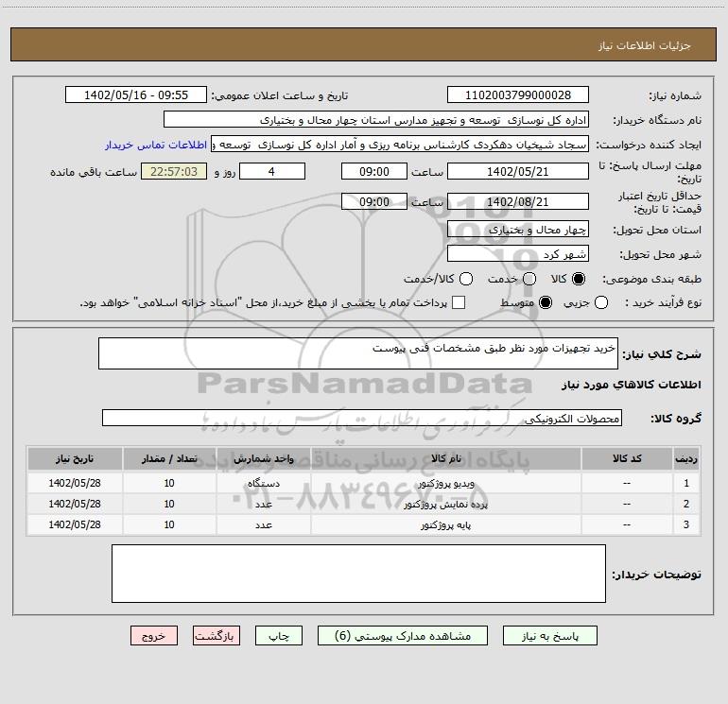Click the گروه کالا field محصولات الکترونیکی
Image resolution: width=728 pixels, height=704 pixels.
point(362,418)
